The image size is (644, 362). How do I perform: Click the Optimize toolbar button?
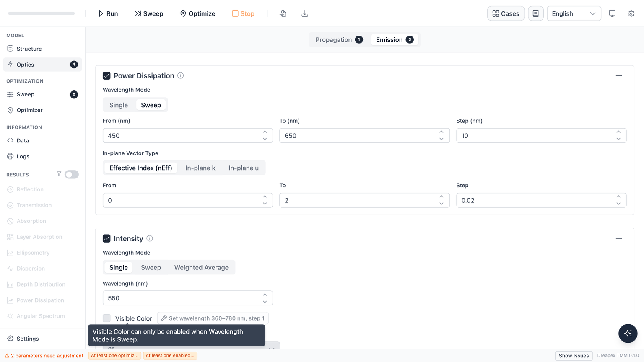[x=197, y=13]
